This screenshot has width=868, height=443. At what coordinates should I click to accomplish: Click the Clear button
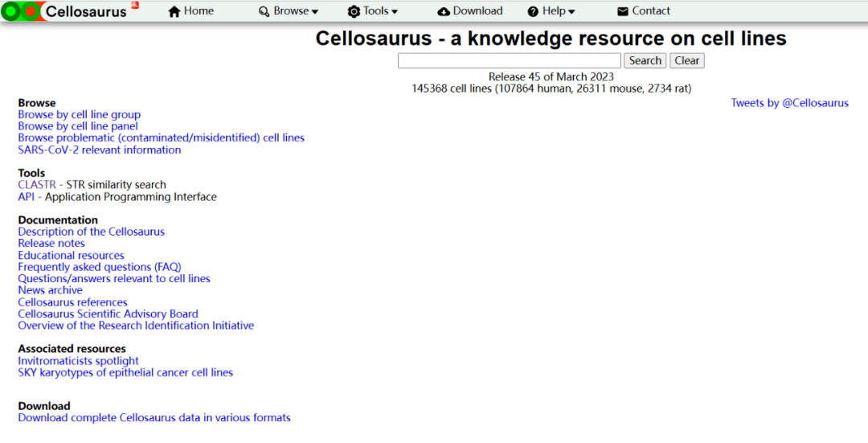(x=687, y=61)
